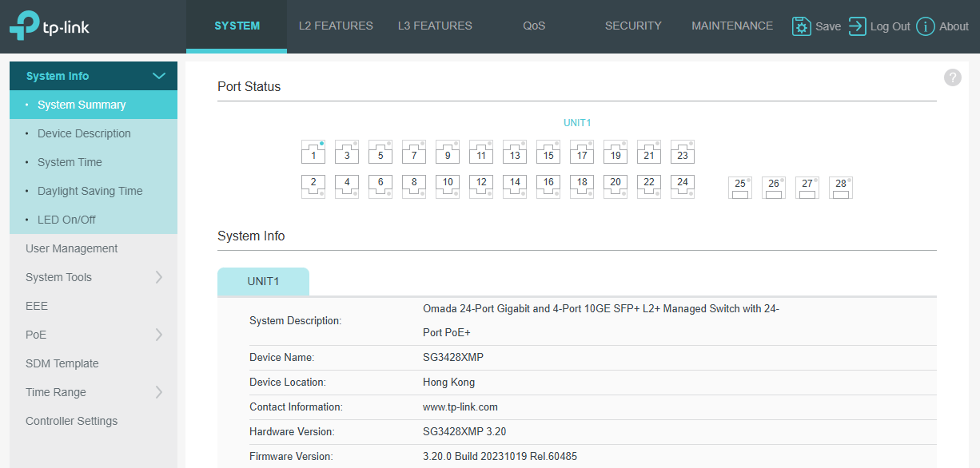Select SFP+ port 25 icon
This screenshot has width=980, height=468.
tap(740, 188)
